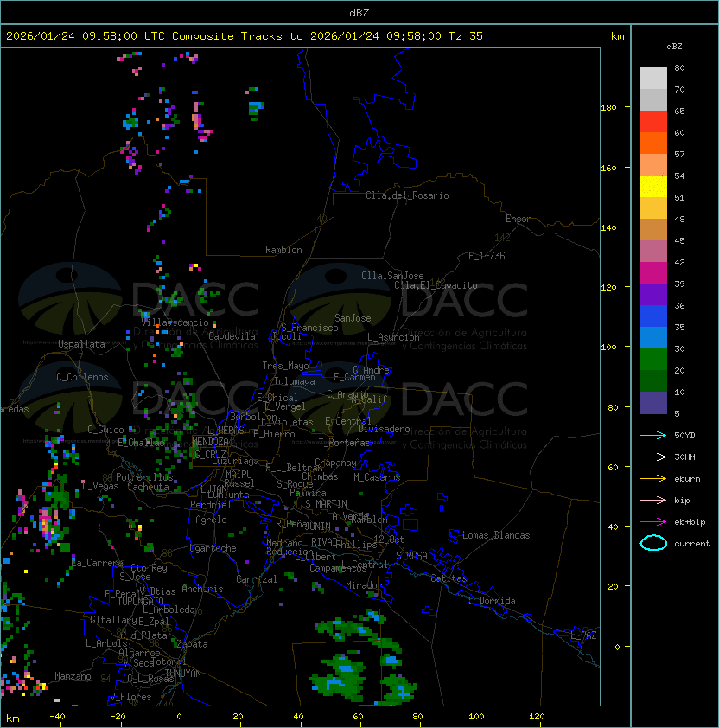Click the MENDOZA label on the map

click(210, 442)
